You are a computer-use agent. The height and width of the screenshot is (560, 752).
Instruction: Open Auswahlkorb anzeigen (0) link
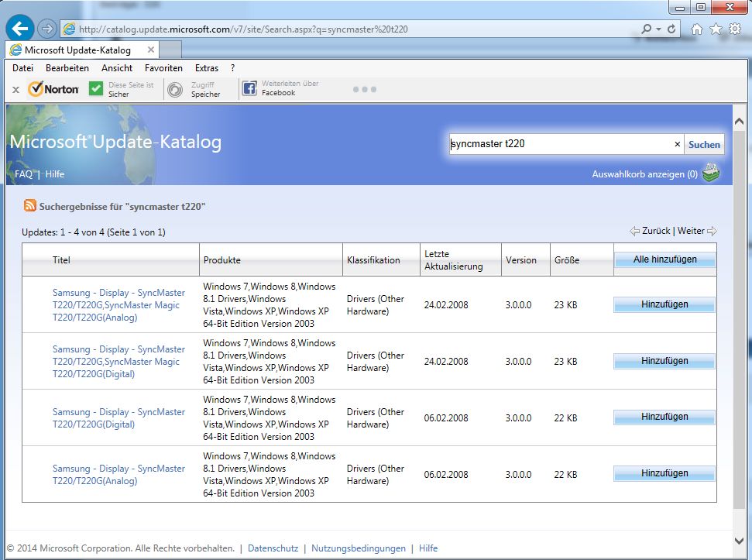644,174
